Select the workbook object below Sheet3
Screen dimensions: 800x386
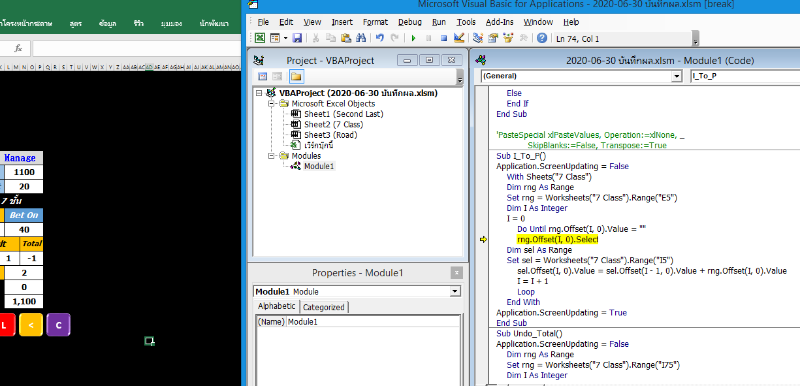pos(319,145)
